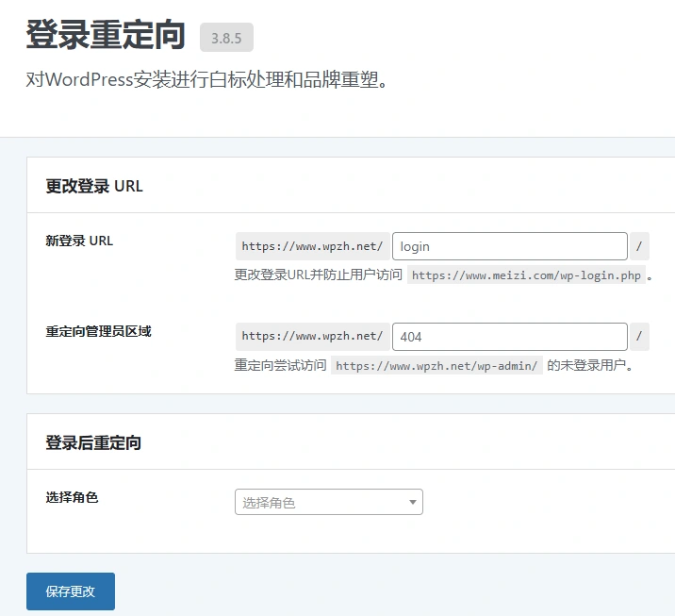
Task: Click the wp-login.php URL code text
Action: point(526,275)
